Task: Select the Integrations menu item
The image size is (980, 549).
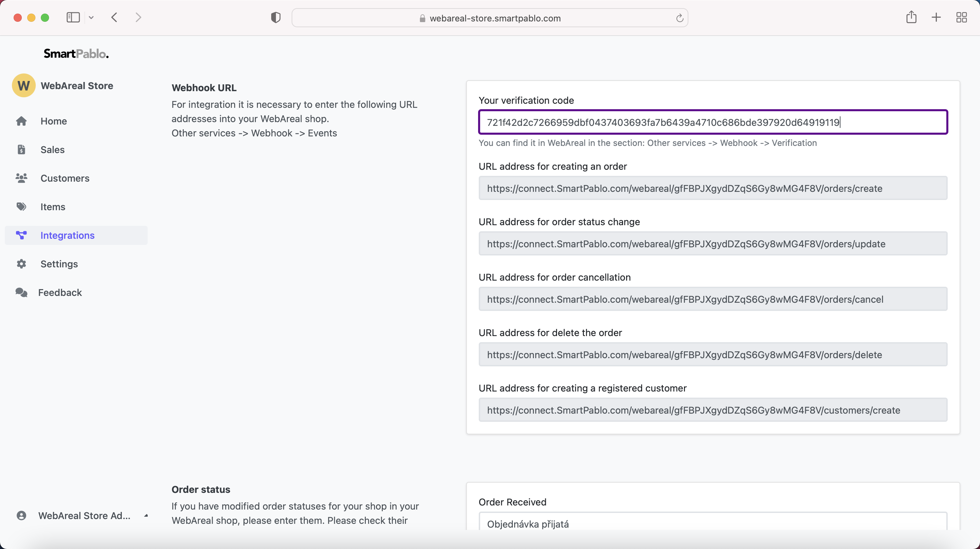Action: [x=76, y=235]
